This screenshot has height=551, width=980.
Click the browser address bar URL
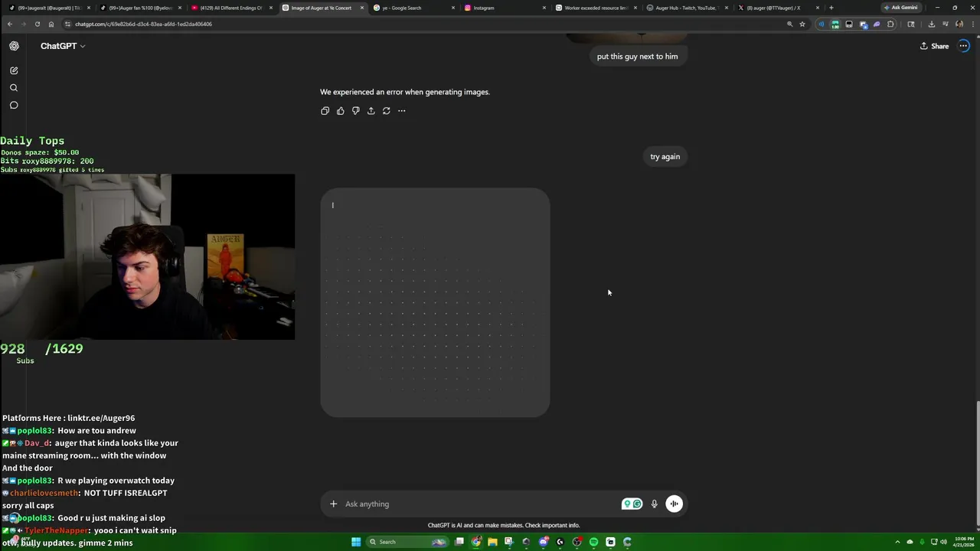(x=143, y=24)
